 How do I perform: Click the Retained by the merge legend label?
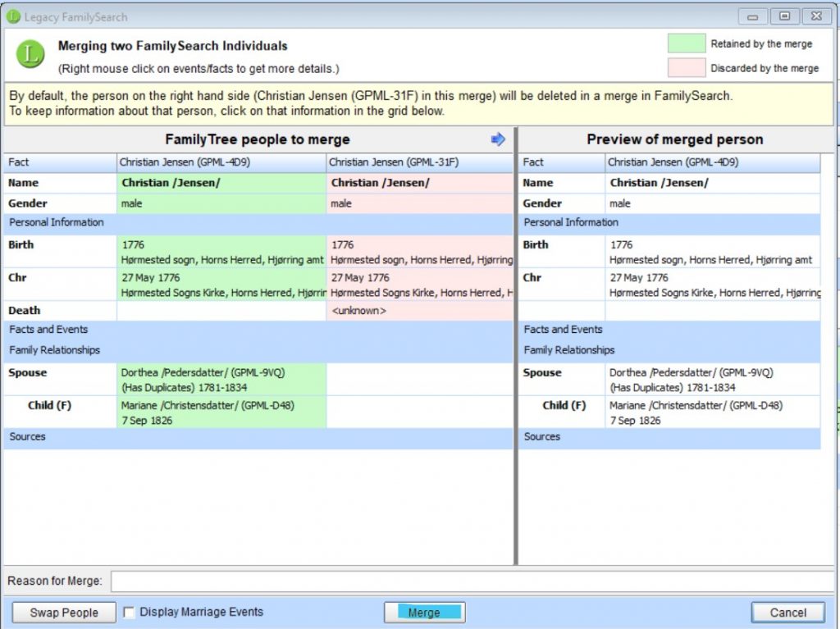[x=761, y=44]
